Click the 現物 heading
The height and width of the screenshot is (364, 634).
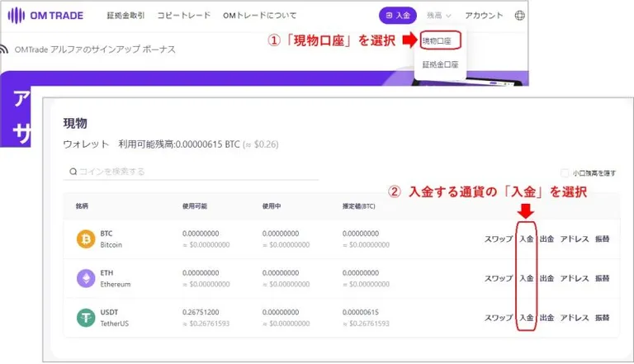[x=75, y=123]
